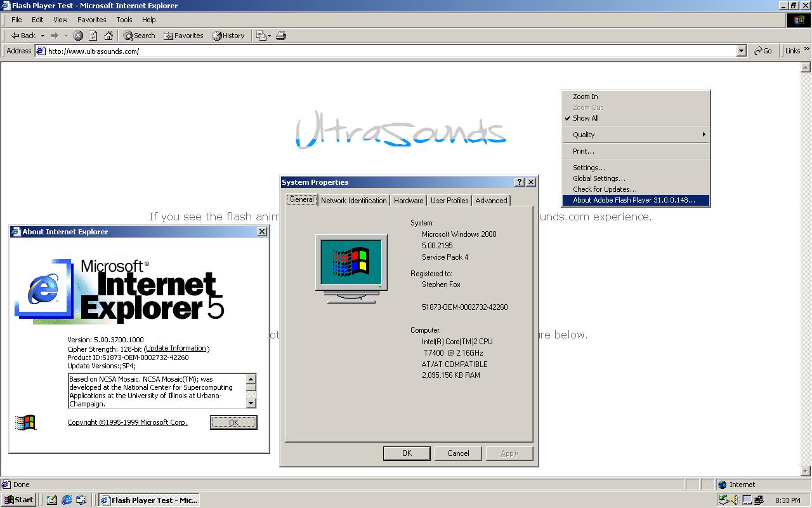Image resolution: width=812 pixels, height=508 pixels.
Task: Go to the Home page icon
Action: (108, 36)
